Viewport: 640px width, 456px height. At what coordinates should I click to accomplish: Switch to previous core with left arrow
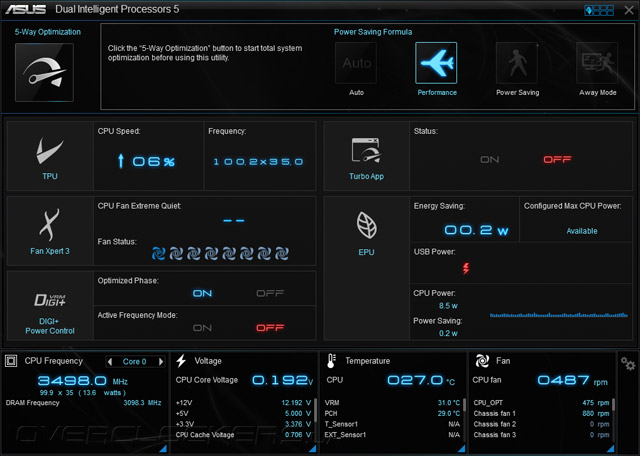coord(110,361)
